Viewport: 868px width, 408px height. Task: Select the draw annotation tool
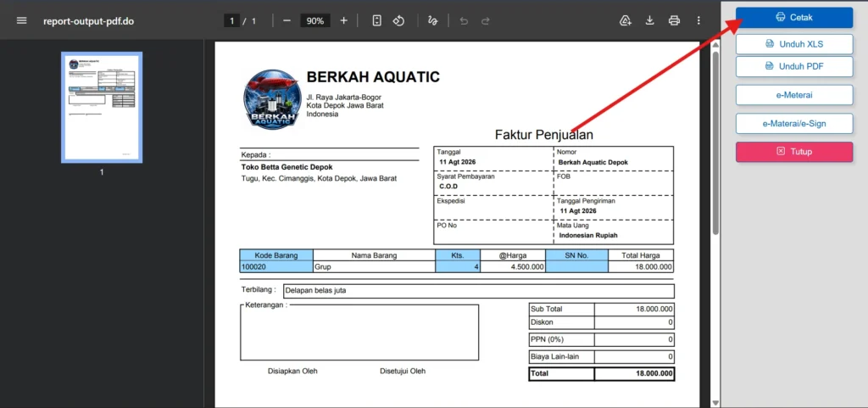click(433, 21)
